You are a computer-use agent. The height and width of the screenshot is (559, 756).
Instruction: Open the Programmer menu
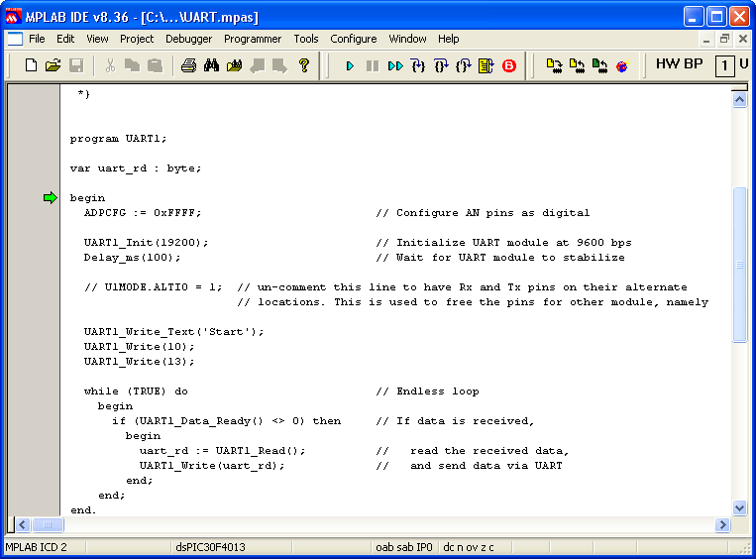[x=253, y=39]
